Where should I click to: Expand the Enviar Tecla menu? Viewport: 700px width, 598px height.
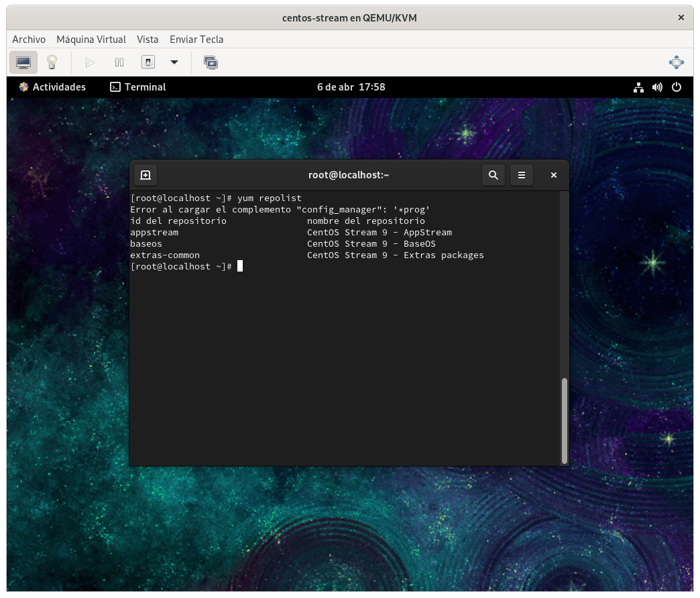coord(196,40)
